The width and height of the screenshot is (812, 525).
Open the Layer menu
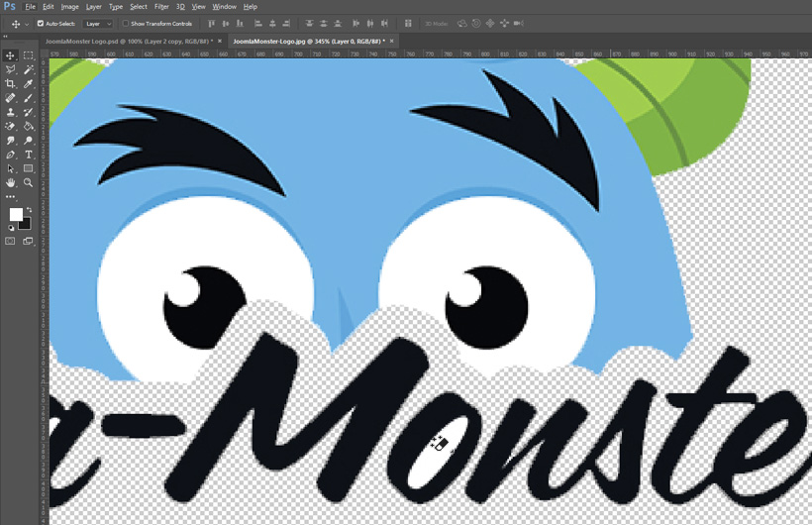click(94, 7)
